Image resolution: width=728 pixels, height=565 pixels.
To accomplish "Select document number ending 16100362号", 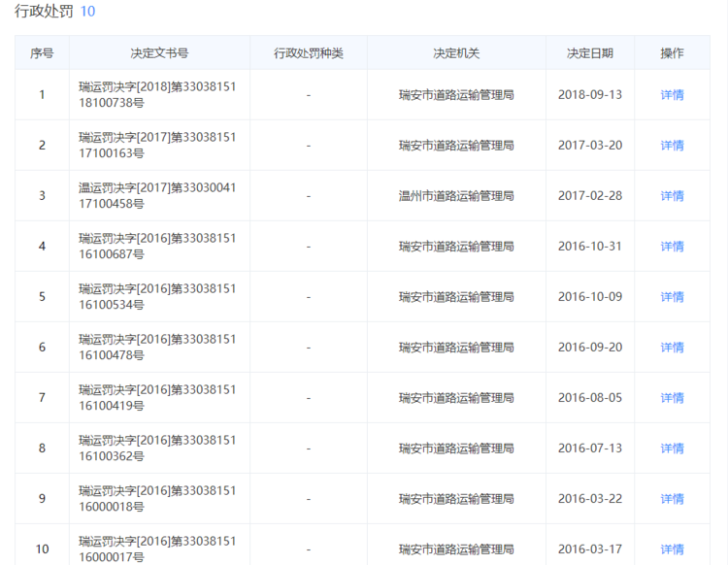I will [157, 449].
